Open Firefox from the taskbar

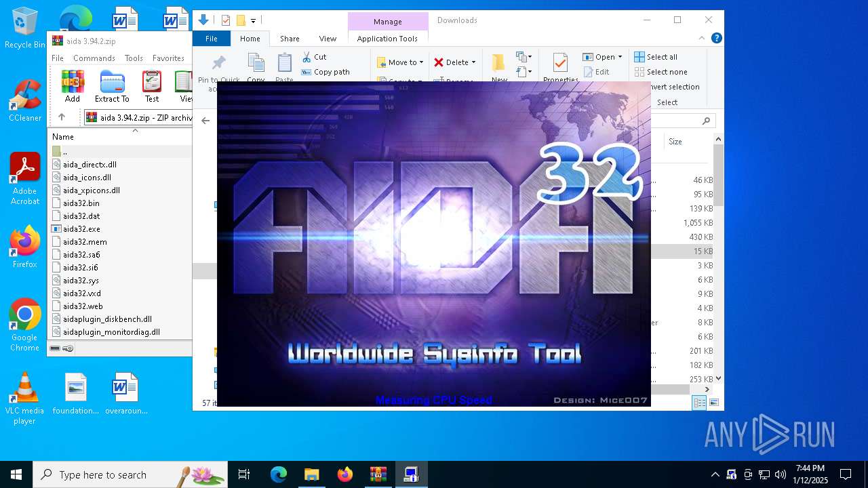coord(345,474)
